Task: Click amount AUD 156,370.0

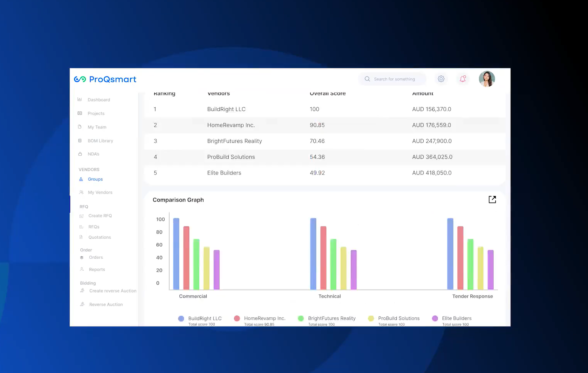Action: (x=432, y=109)
